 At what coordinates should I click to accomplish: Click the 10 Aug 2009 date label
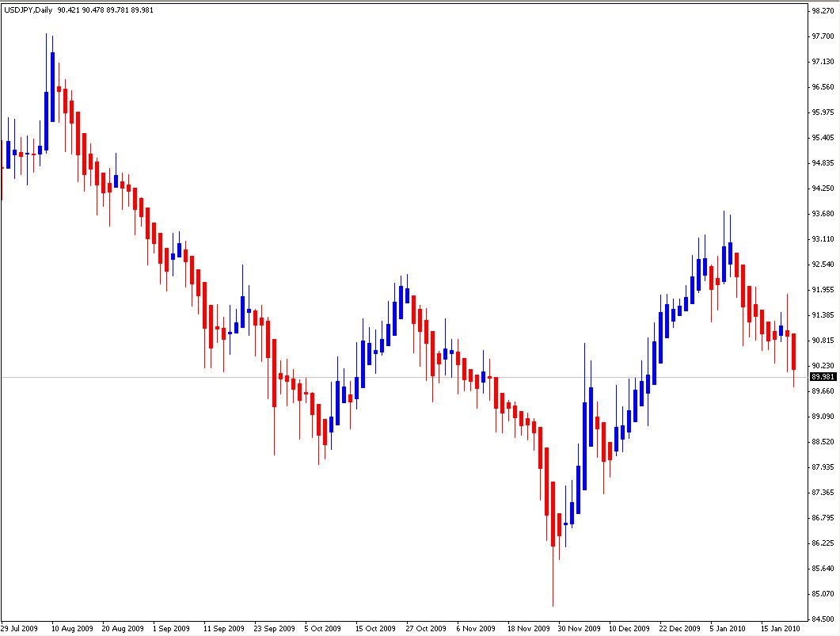click(x=72, y=628)
